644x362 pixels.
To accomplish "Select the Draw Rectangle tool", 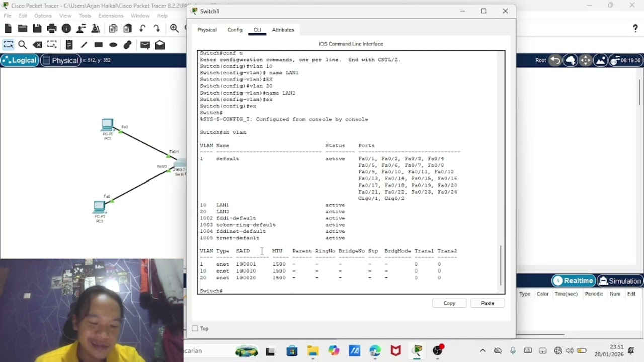I will [x=99, y=45].
